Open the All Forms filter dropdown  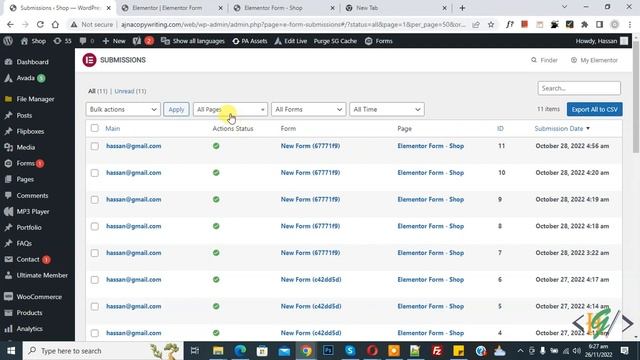309,109
